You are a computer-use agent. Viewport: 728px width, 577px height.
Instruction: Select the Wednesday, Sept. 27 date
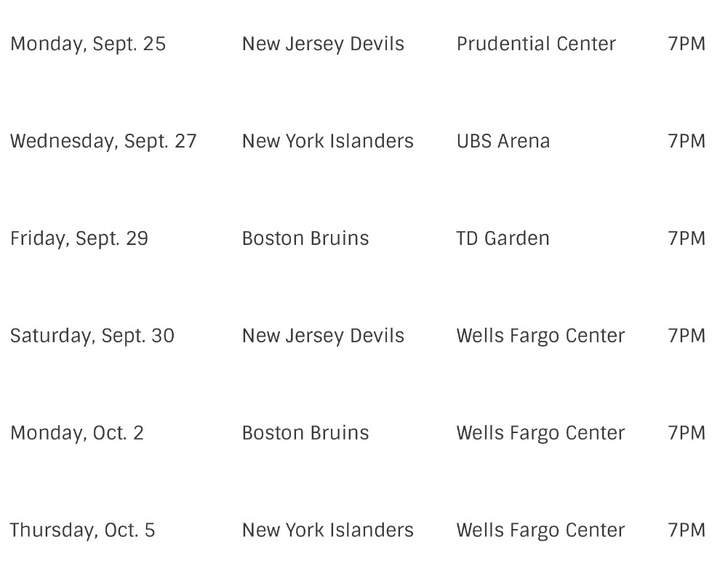[103, 141]
